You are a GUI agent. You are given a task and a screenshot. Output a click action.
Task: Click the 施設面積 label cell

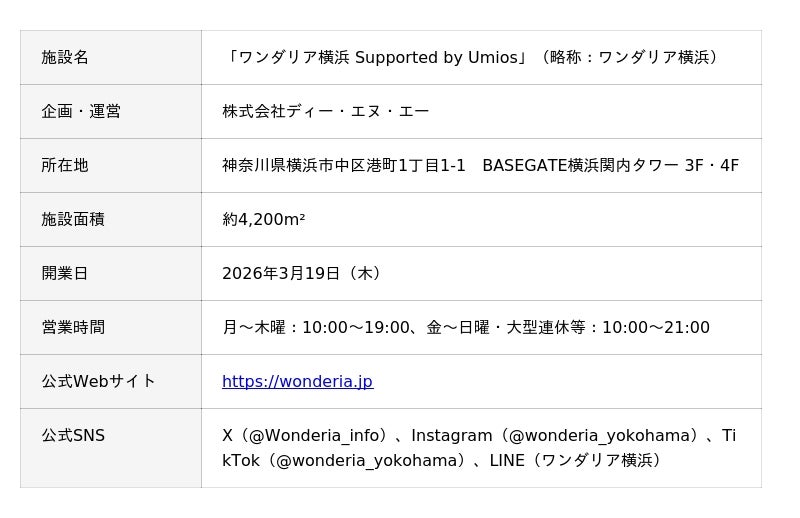tap(73, 219)
